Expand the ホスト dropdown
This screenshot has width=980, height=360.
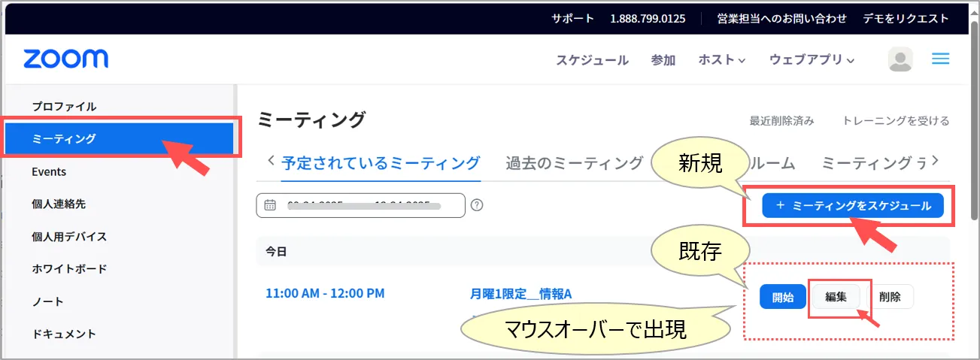tap(721, 60)
